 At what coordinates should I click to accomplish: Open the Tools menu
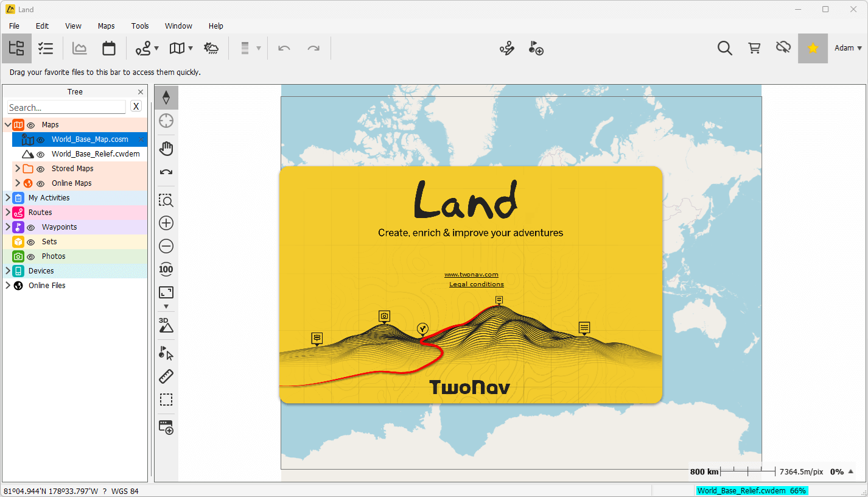139,26
